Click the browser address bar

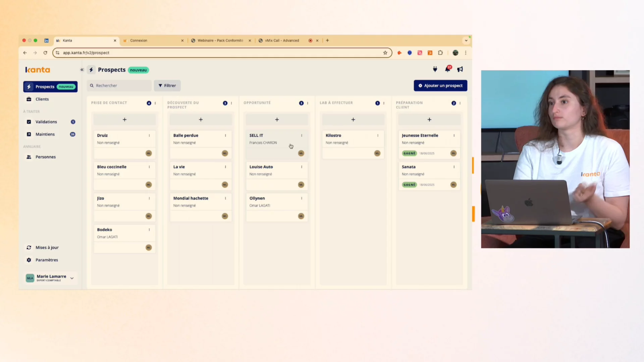click(221, 53)
